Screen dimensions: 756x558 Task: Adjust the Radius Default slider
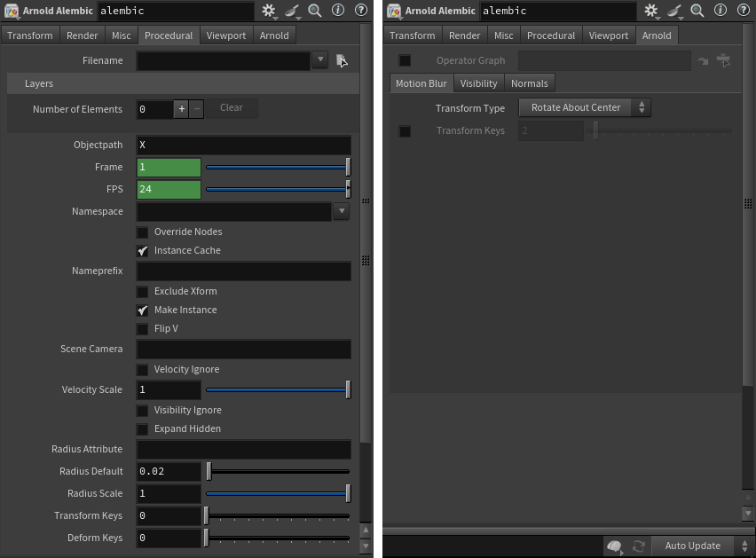[278, 471]
